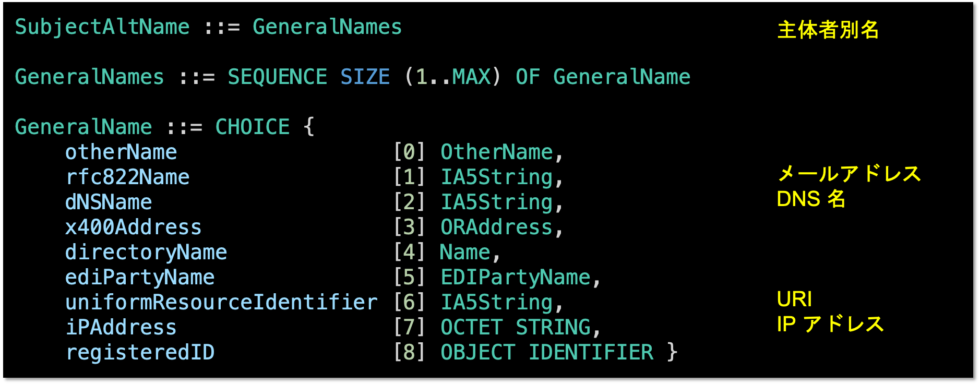Image resolution: width=980 pixels, height=384 pixels.
Task: Click the dNSName field
Action: (109, 202)
